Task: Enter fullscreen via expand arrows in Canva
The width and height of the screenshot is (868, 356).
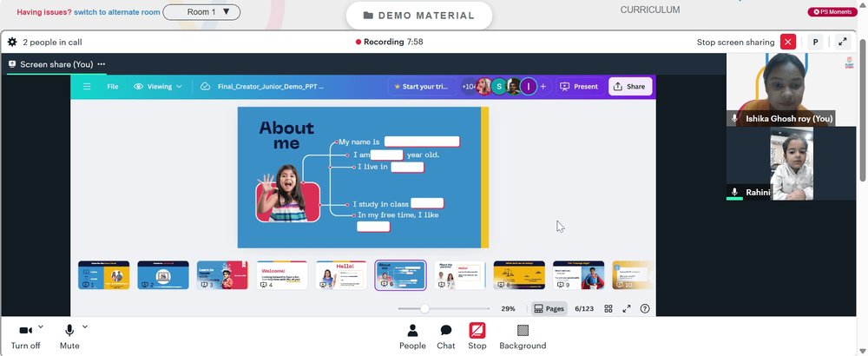Action: pyautogui.click(x=627, y=309)
